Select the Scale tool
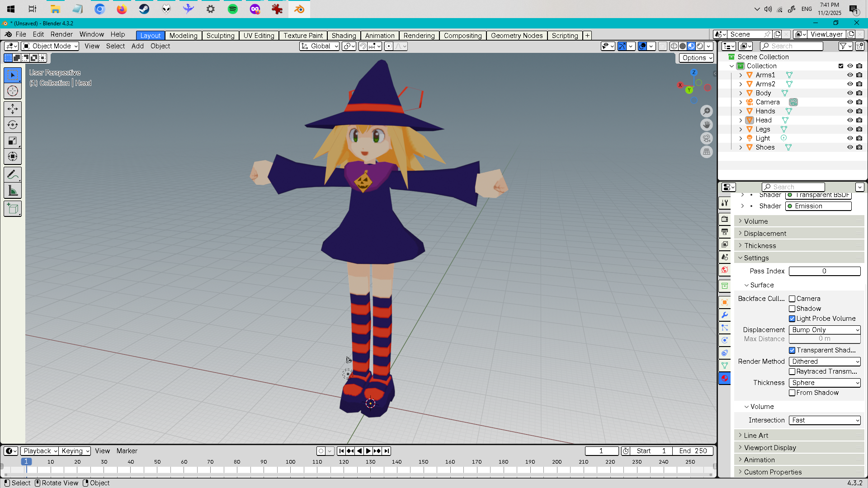 coord(13,141)
